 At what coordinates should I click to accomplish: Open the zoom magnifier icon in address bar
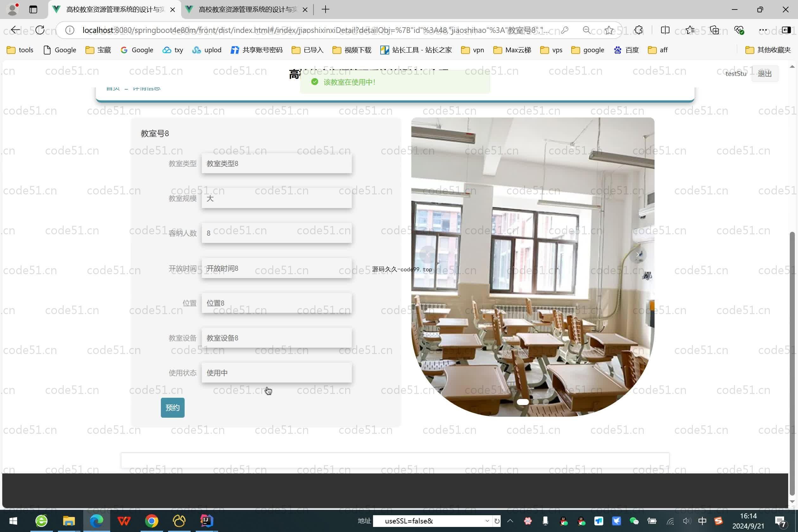coord(586,30)
